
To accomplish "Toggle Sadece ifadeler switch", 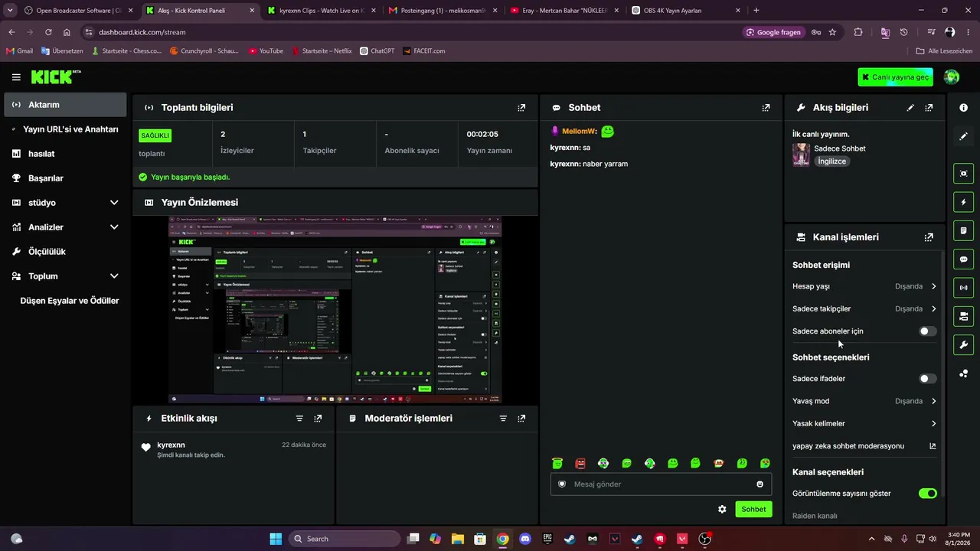I will tap(927, 379).
